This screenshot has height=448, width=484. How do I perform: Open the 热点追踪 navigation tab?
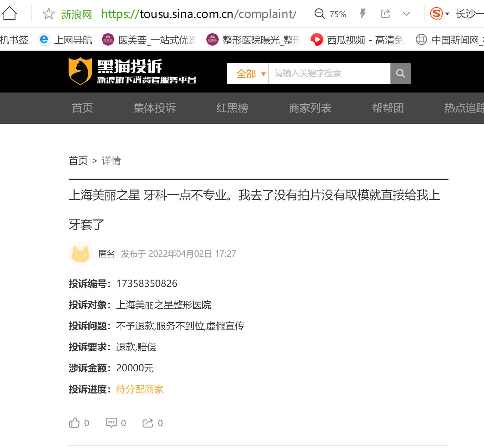(464, 108)
